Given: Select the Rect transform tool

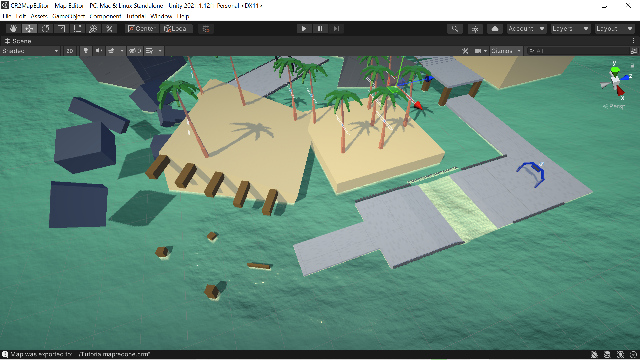Looking at the screenshot, I should (x=77, y=29).
